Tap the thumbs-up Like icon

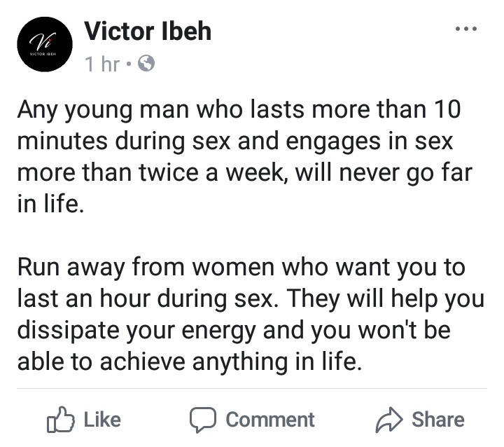(x=59, y=420)
